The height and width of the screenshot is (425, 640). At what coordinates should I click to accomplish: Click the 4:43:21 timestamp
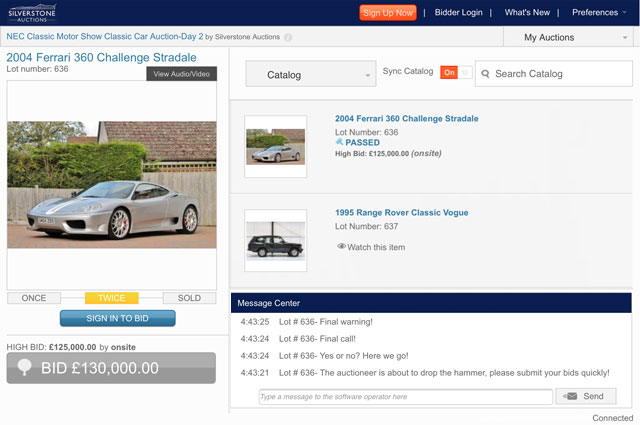click(x=255, y=373)
